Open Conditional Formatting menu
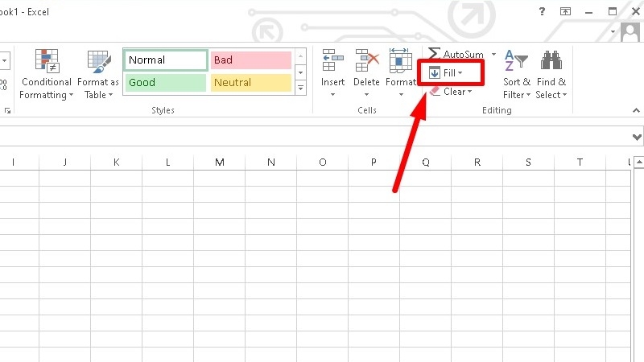The height and width of the screenshot is (362, 644). [46, 74]
